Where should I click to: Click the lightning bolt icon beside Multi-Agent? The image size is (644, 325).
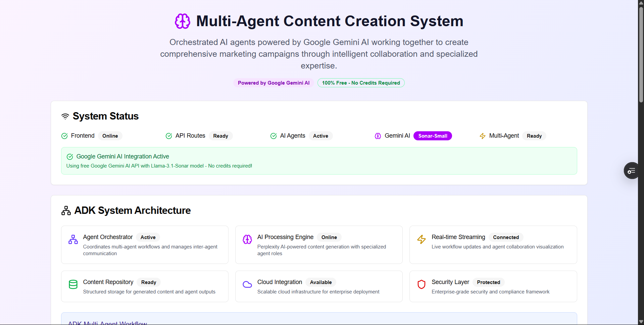point(483,136)
